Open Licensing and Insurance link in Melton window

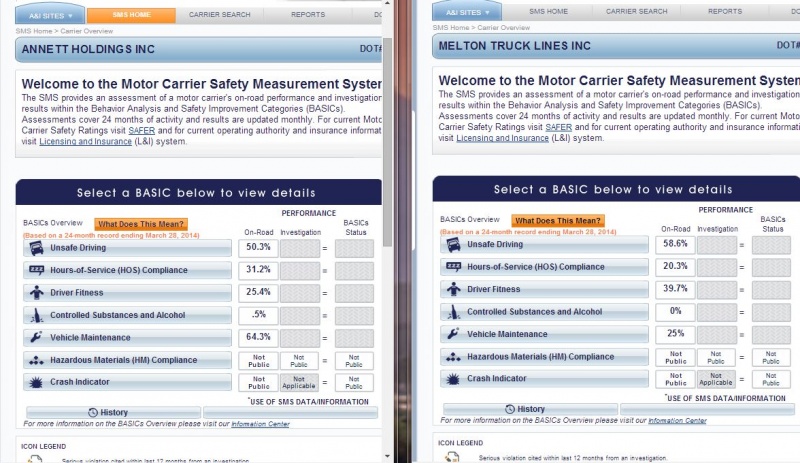click(x=502, y=138)
